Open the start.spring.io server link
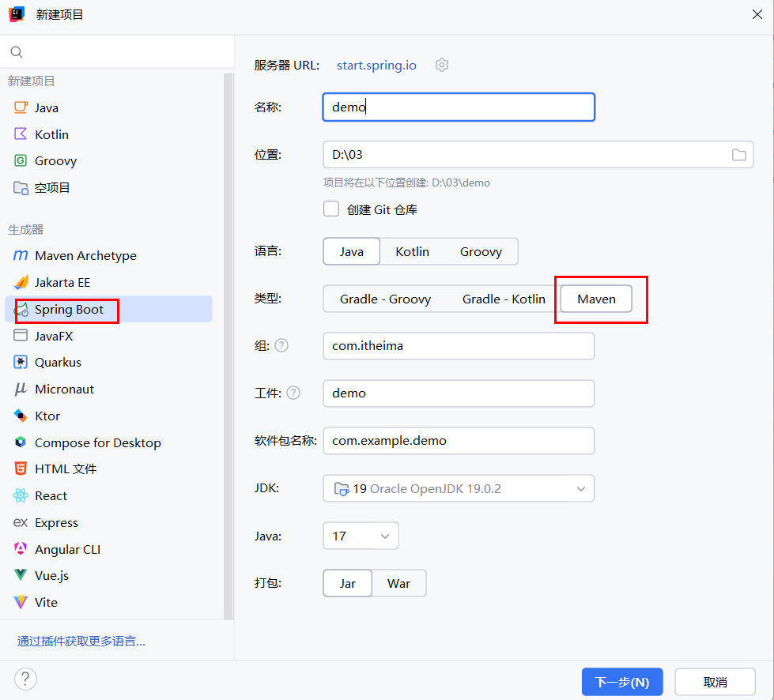 pyautogui.click(x=376, y=65)
